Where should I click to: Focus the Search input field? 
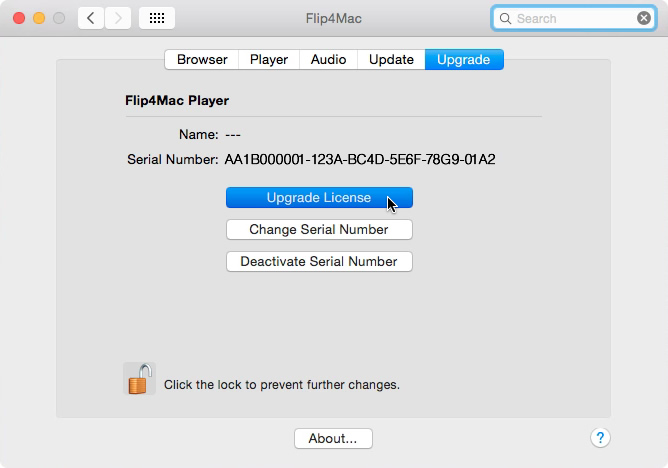click(573, 18)
